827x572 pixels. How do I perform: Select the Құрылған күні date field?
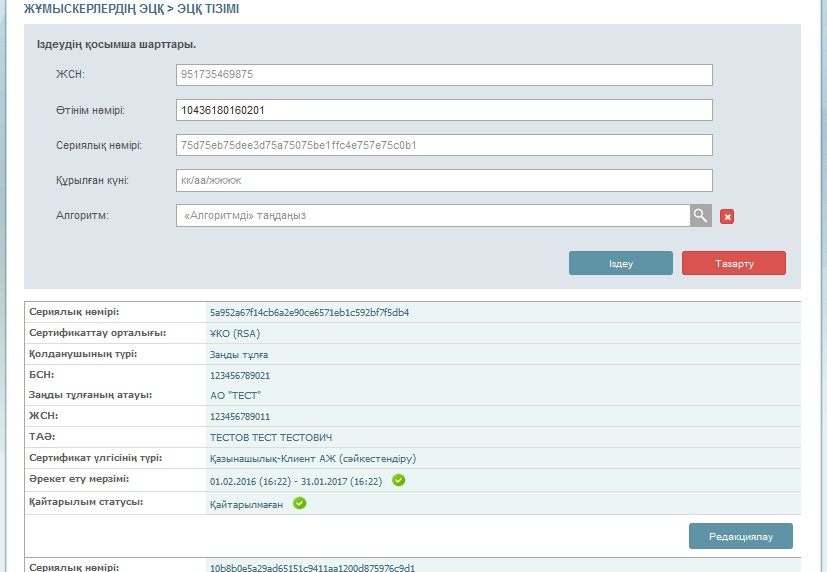(x=444, y=181)
